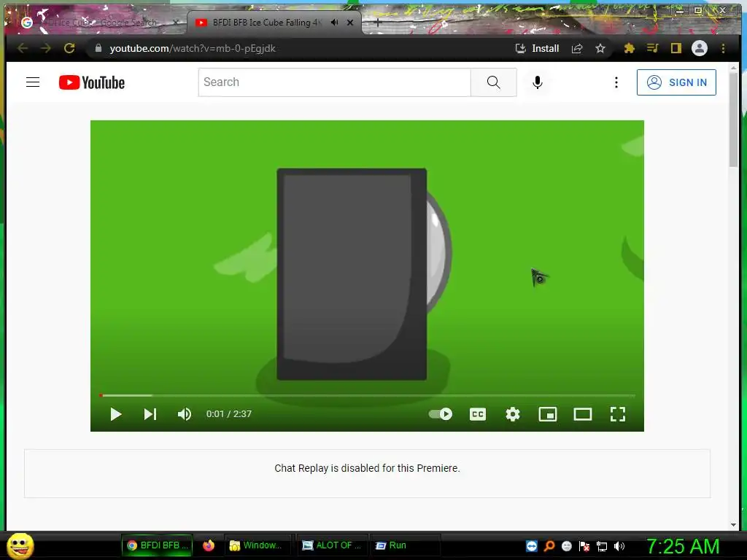747x560 pixels.
Task: Select BFDI BFB taskbar button
Action: (x=158, y=545)
